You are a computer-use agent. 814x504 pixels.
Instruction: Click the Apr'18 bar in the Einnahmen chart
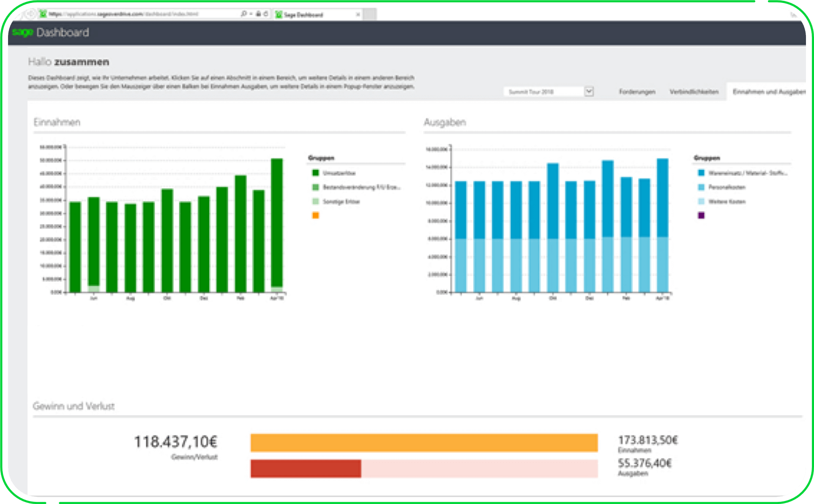(x=277, y=225)
